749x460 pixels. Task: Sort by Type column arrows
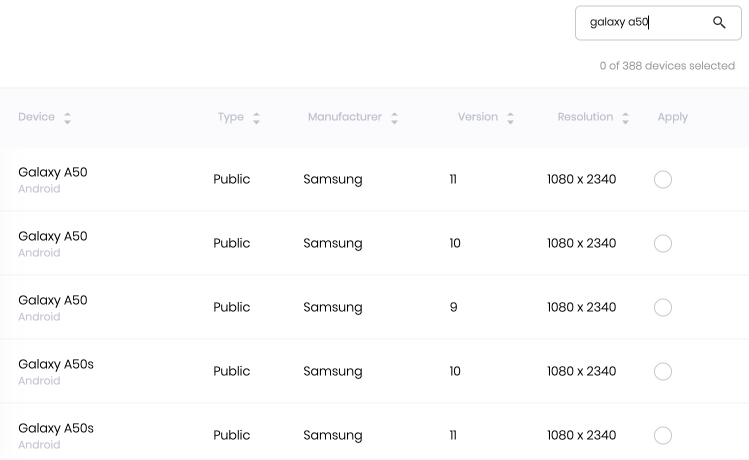click(x=257, y=118)
